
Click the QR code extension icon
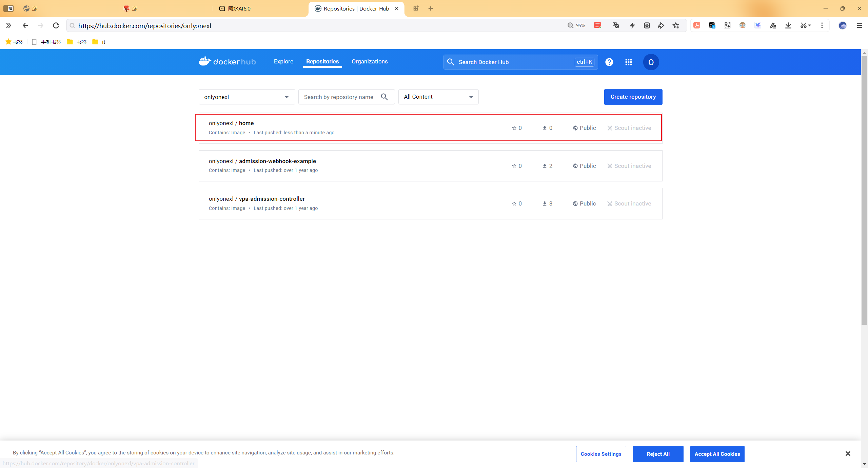pyautogui.click(x=727, y=25)
